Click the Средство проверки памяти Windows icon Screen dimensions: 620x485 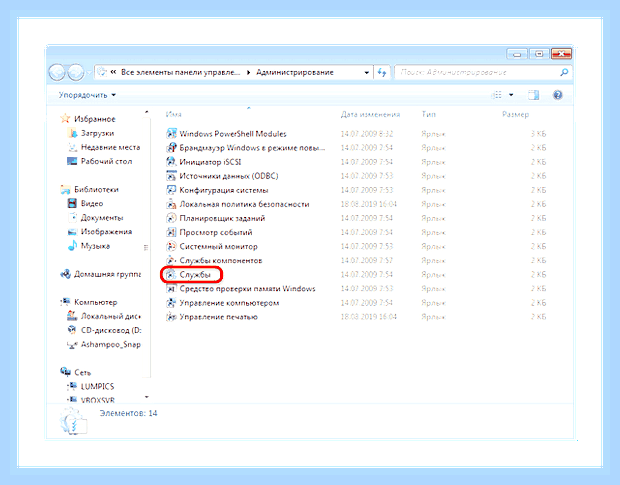171,289
